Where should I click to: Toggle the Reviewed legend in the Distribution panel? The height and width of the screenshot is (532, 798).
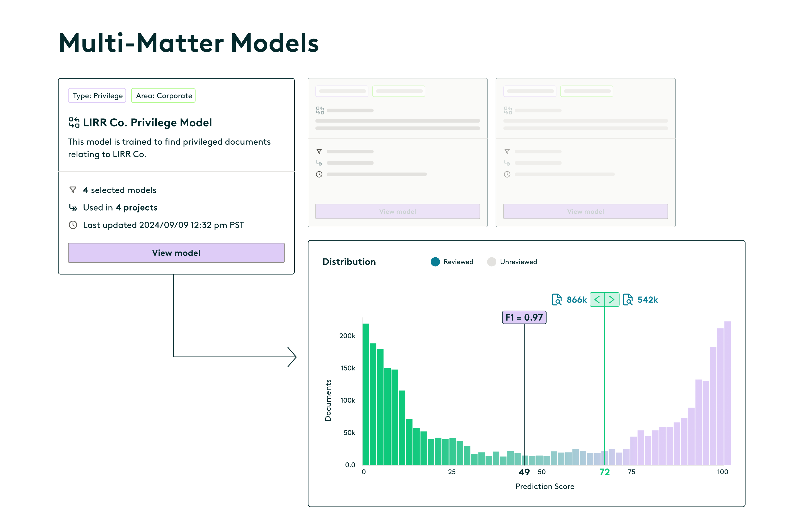click(435, 262)
